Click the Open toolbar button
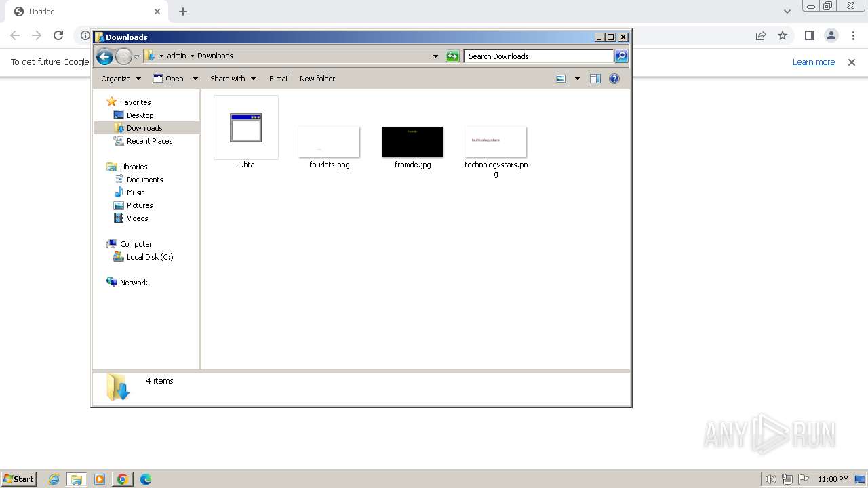This screenshot has height=488, width=868. (x=168, y=79)
